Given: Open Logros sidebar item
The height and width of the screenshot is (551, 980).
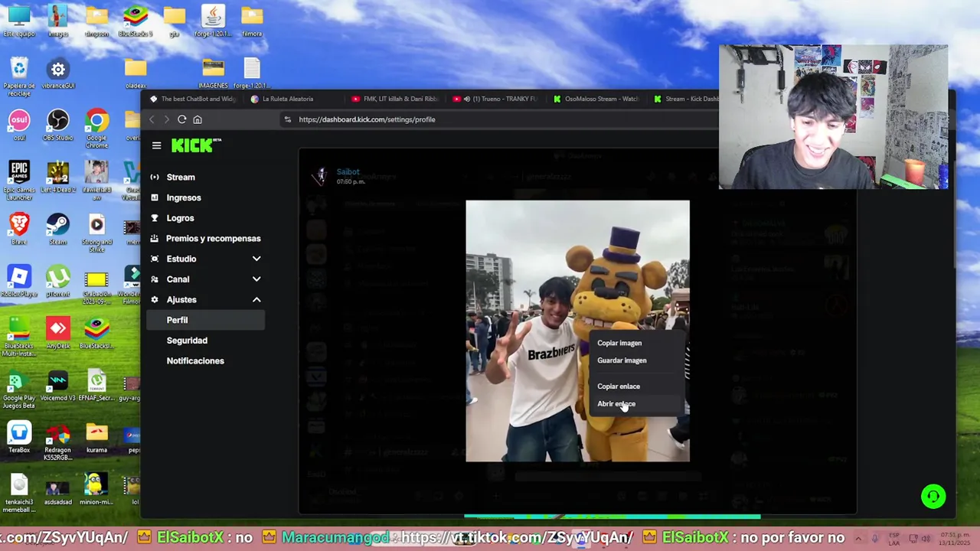Looking at the screenshot, I should pos(181,218).
